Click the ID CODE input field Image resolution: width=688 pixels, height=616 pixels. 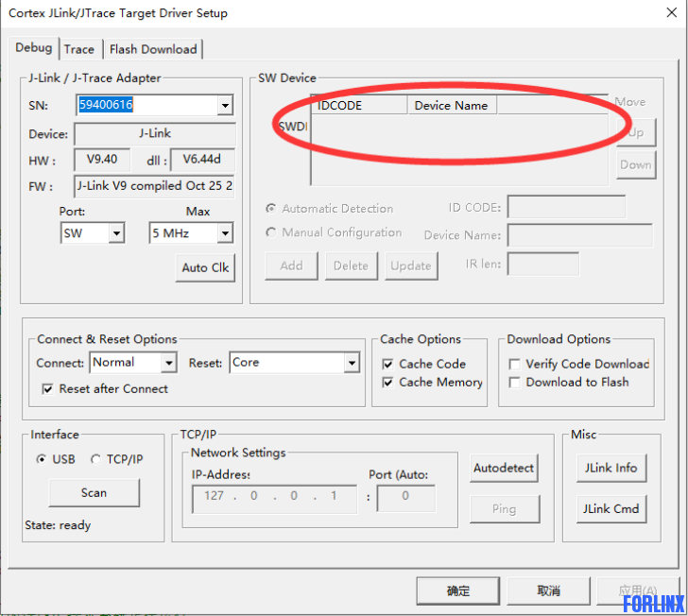pos(566,207)
